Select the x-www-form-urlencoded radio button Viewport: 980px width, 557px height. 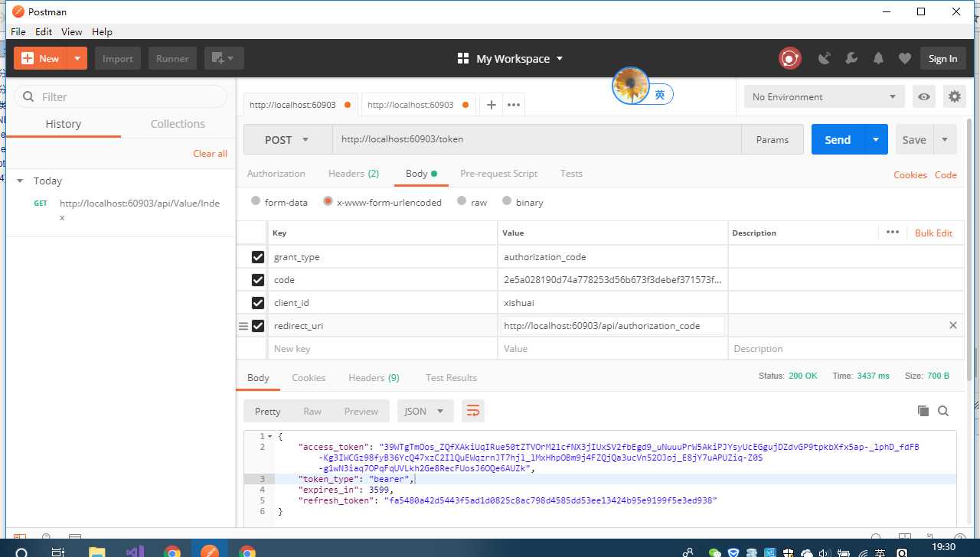pos(328,201)
